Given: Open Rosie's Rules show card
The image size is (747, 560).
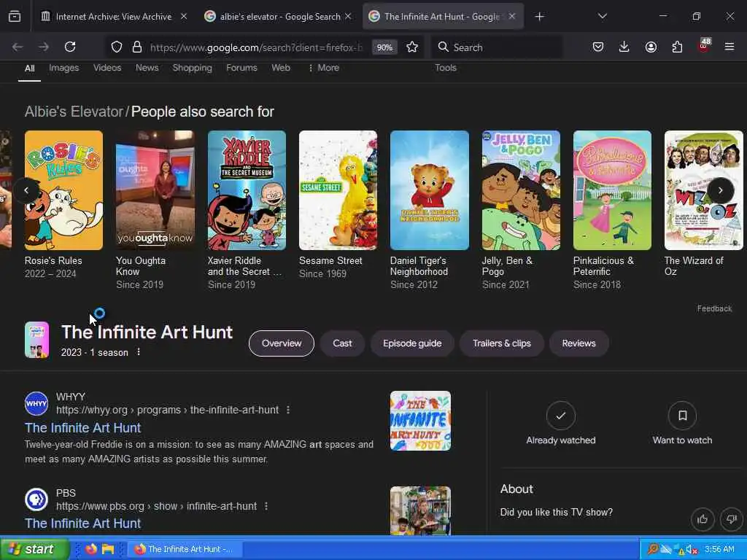Looking at the screenshot, I should (63, 205).
